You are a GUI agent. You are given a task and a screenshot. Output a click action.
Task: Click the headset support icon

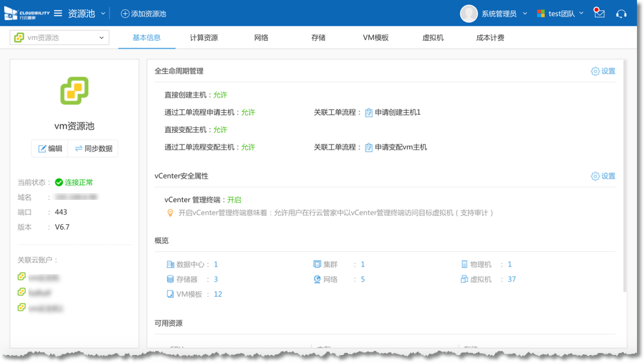point(621,14)
